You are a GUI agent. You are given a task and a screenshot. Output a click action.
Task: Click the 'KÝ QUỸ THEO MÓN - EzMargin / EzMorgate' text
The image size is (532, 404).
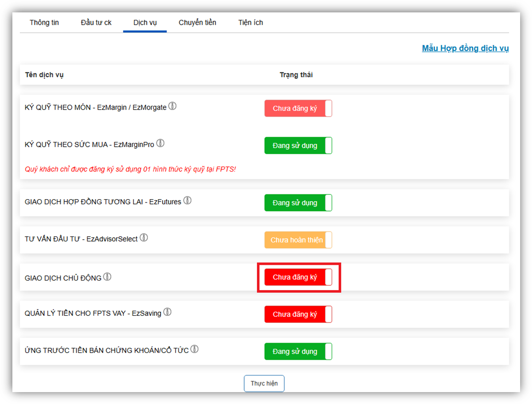[x=96, y=107]
